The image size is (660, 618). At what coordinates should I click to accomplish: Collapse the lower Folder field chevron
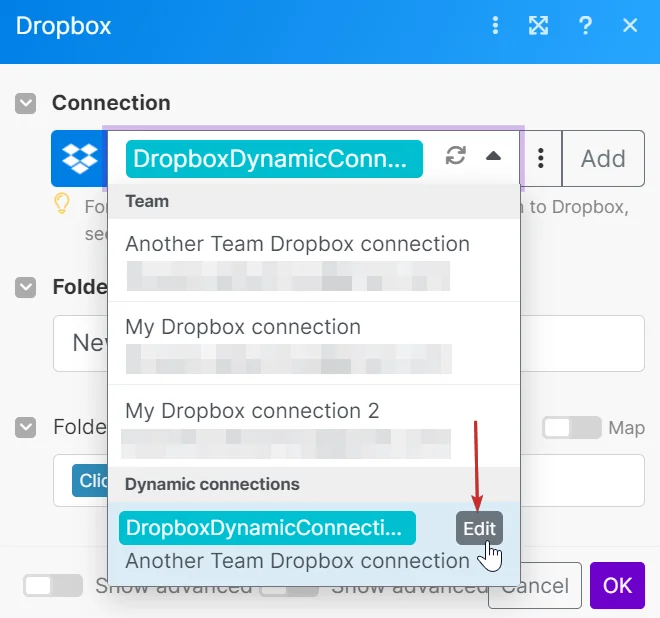26,427
